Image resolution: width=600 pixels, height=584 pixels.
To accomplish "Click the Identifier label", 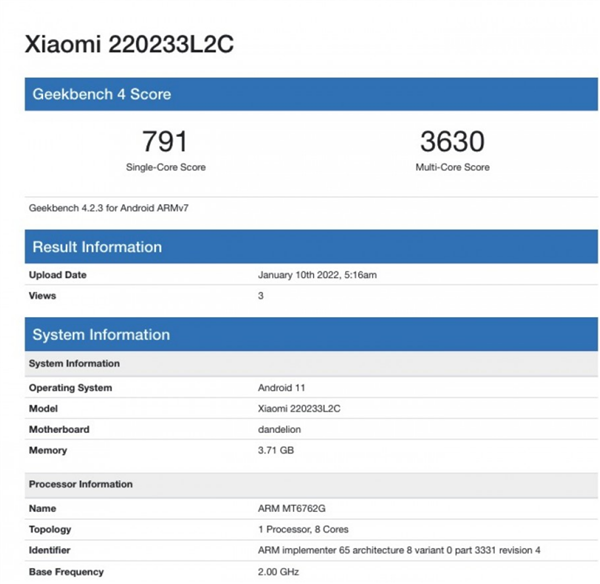I will click(49, 550).
